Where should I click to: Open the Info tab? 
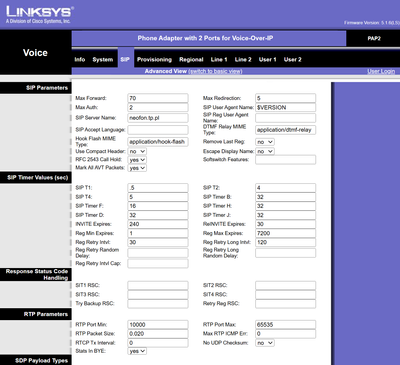pyautogui.click(x=80, y=60)
